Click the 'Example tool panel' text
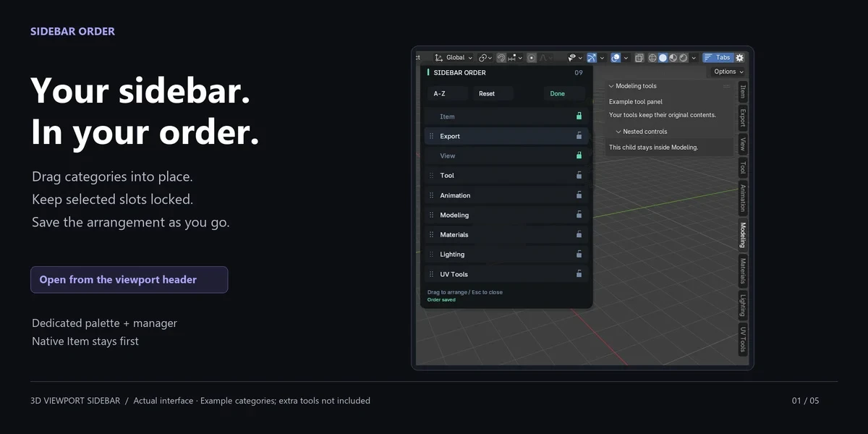The image size is (868, 434). (x=635, y=102)
